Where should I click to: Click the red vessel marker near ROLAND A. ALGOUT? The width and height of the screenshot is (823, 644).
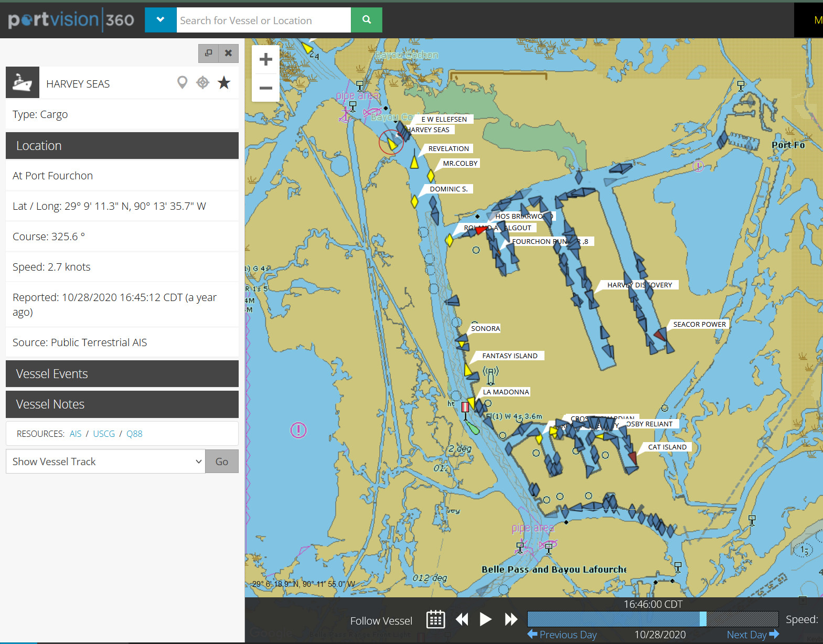(480, 229)
